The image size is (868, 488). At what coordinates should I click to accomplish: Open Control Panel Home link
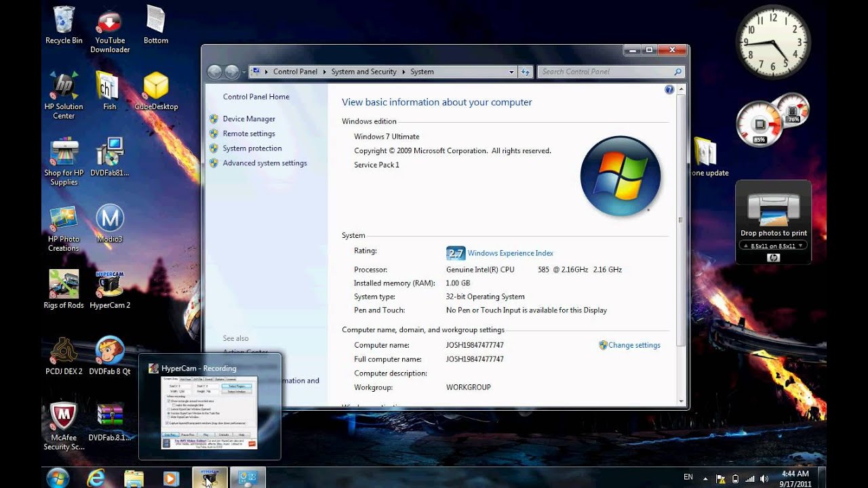tap(256, 97)
